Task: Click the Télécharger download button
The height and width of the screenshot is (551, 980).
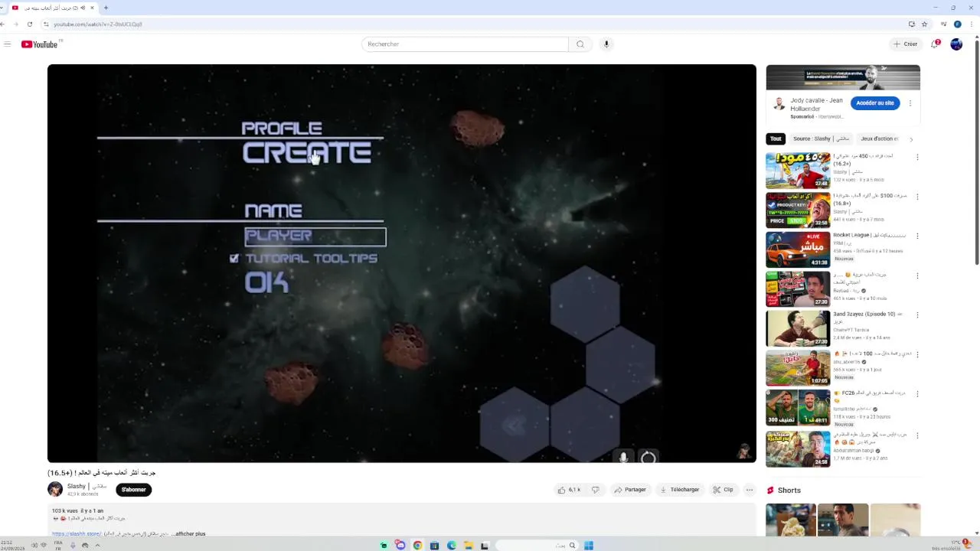Action: (x=680, y=490)
